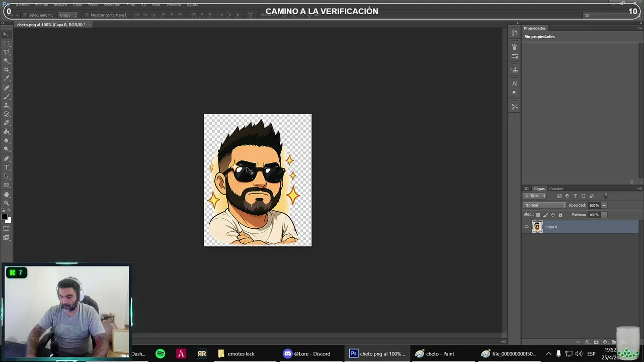Screen dimensions: 644x362
Task: Toggle filter for pixel layers
Action: (x=559, y=196)
